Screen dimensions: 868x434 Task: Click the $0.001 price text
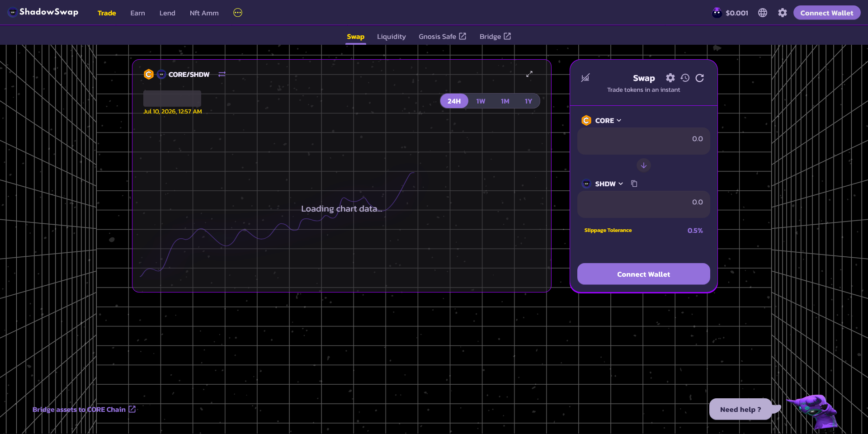pyautogui.click(x=737, y=13)
